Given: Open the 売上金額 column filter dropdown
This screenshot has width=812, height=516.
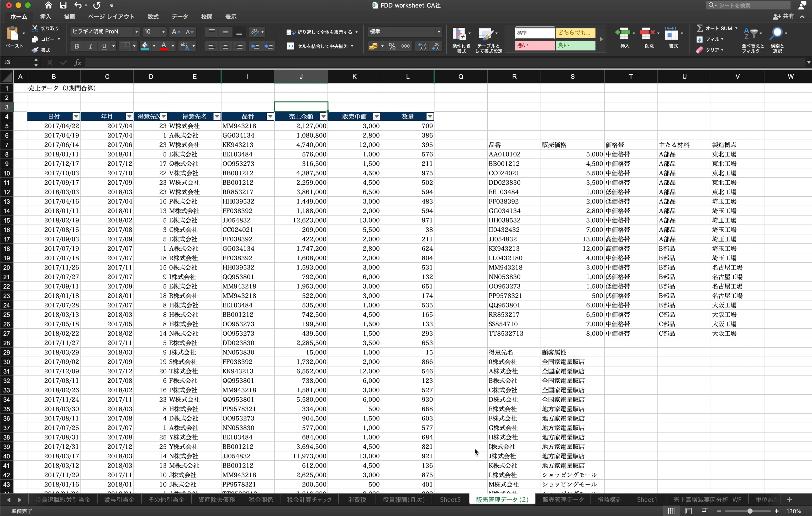Looking at the screenshot, I should (x=323, y=116).
